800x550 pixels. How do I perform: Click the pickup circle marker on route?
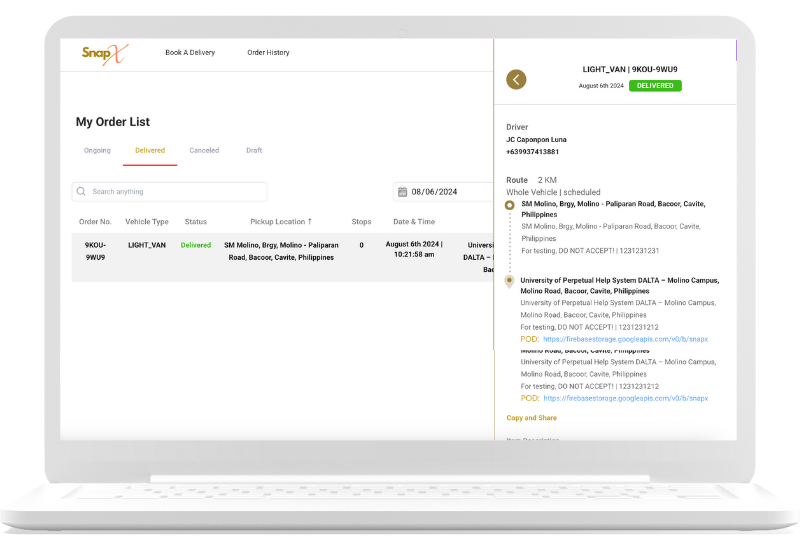509,205
